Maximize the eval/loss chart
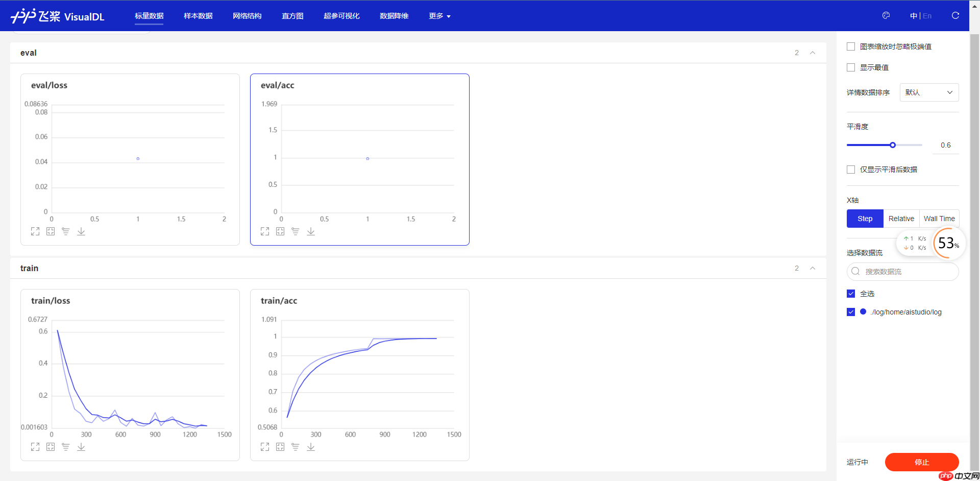Image resolution: width=980 pixels, height=481 pixels. 35,231
